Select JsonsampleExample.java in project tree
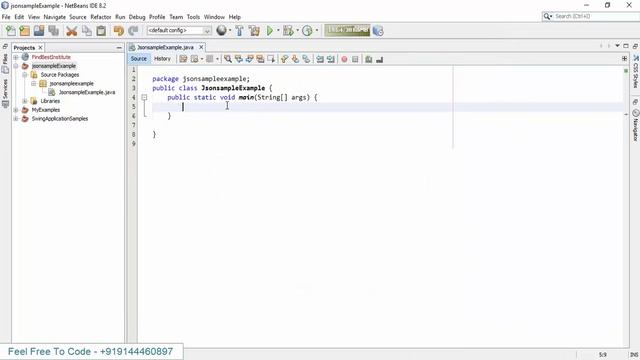 coord(87,92)
